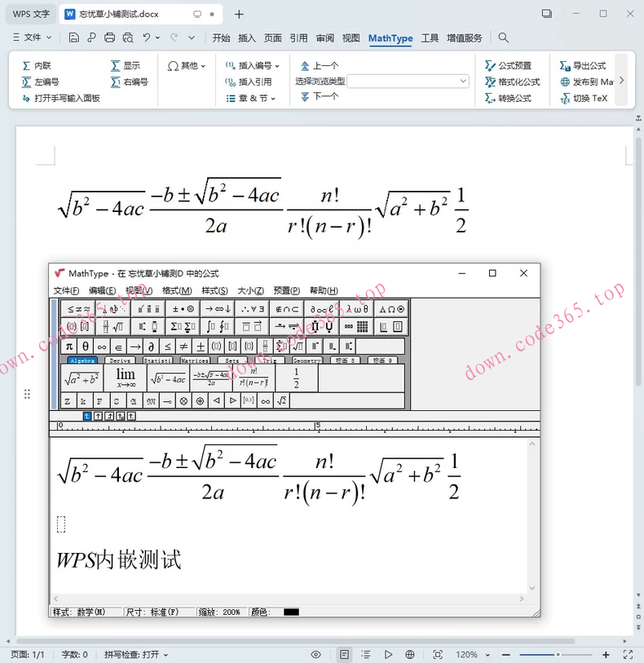Expand the 插入编号 dropdown

[252, 65]
